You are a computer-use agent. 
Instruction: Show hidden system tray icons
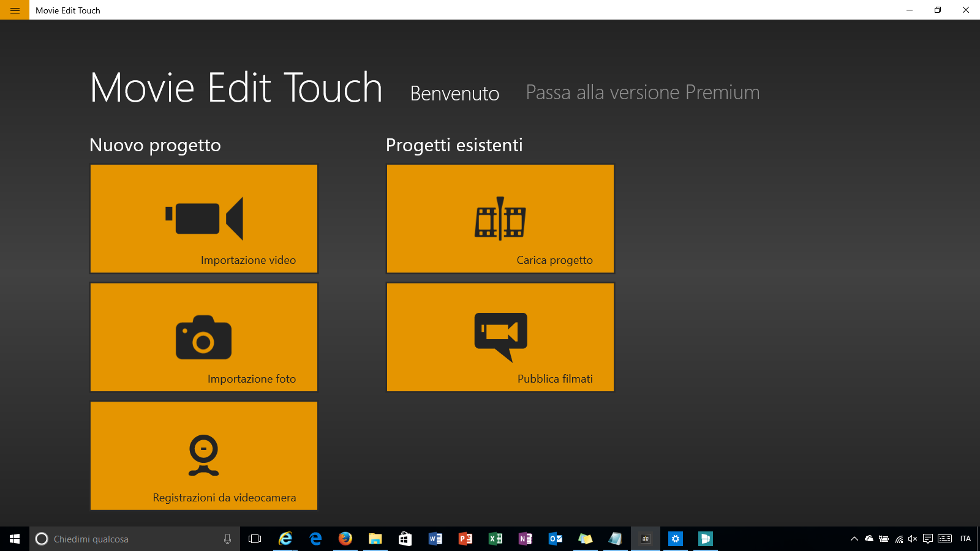tap(854, 539)
